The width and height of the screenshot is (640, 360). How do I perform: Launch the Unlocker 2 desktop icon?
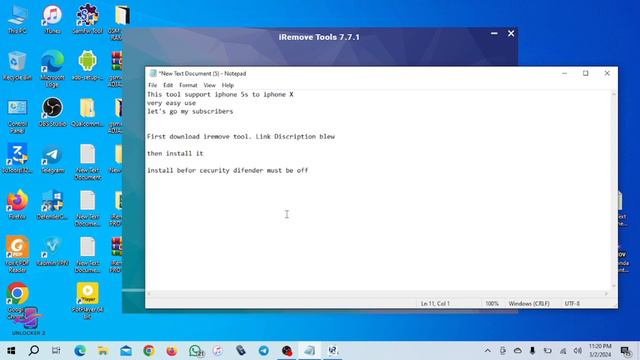29,322
